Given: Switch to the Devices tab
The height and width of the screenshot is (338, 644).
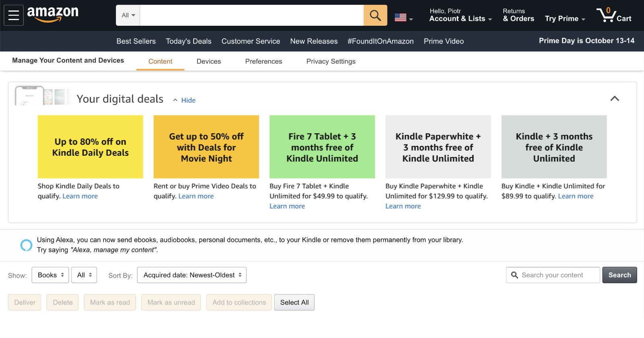Looking at the screenshot, I should (208, 61).
